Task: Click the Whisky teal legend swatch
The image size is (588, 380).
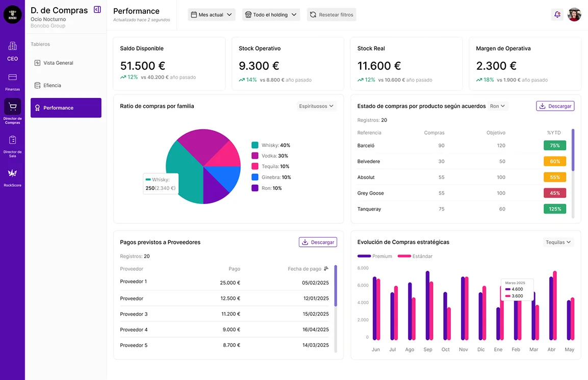Action: [x=255, y=145]
